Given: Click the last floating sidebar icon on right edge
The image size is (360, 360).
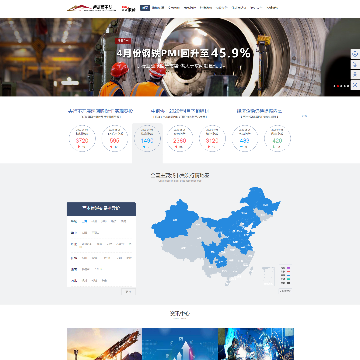Looking at the screenshot, I should 355,85.
